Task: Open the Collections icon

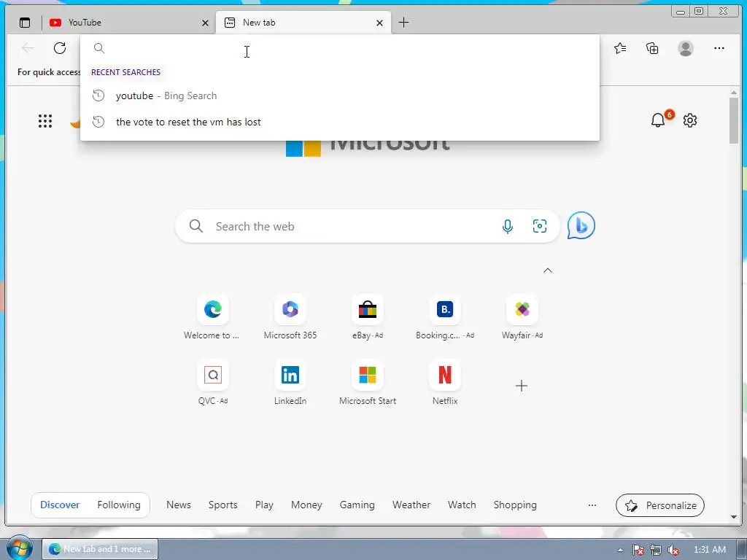Action: [652, 48]
